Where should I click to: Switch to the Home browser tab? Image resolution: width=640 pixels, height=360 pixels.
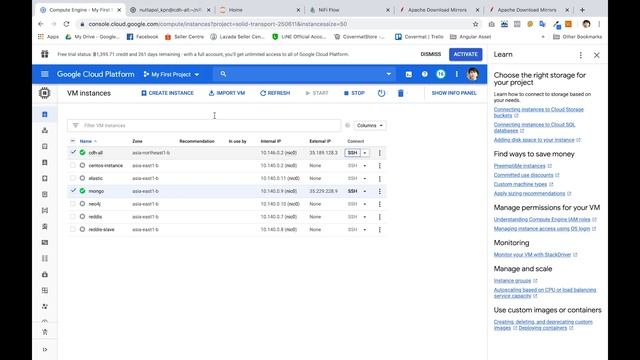click(x=260, y=10)
